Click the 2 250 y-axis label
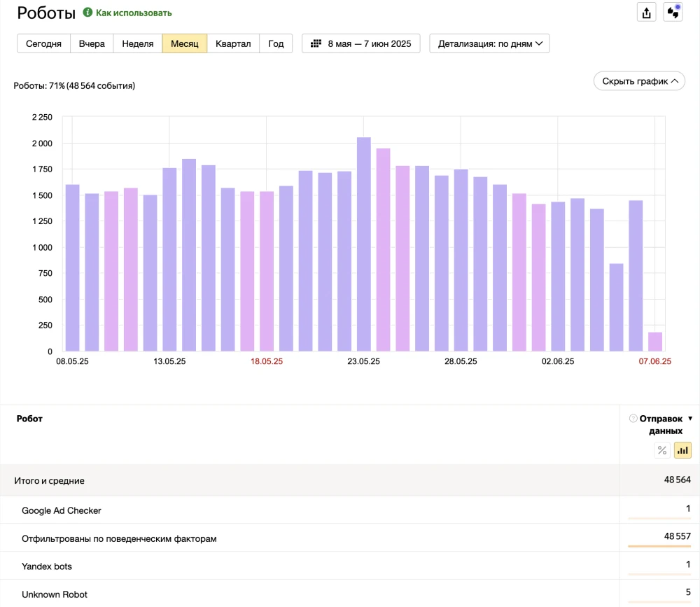Image resolution: width=700 pixels, height=607 pixels. pos(42,117)
